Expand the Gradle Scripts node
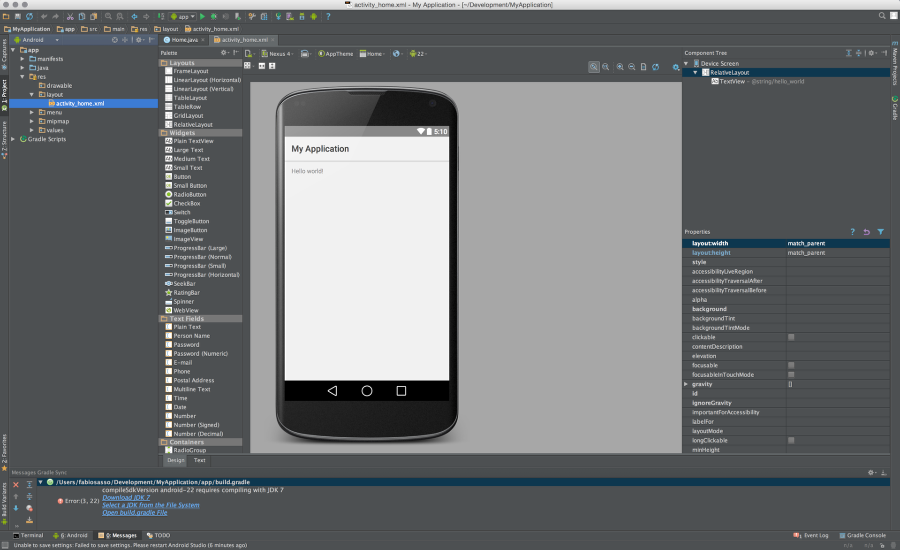 coord(13,139)
